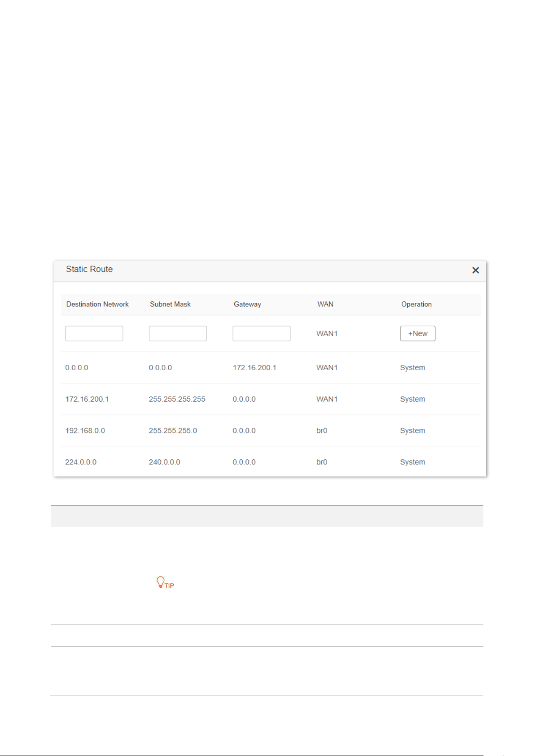
Task: Select subnet mask 255.255.255.255
Action: [x=177, y=399]
